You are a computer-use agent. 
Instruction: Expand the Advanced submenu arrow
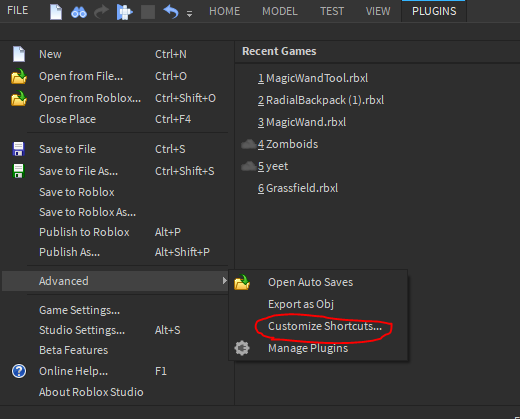(224, 281)
